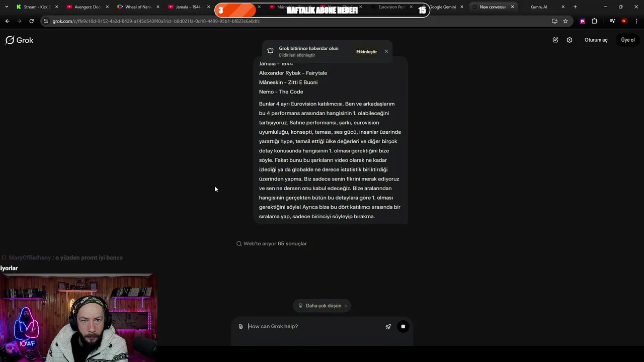The height and width of the screenshot is (362, 644).
Task: Dismiss the notification banner
Action: (386, 51)
